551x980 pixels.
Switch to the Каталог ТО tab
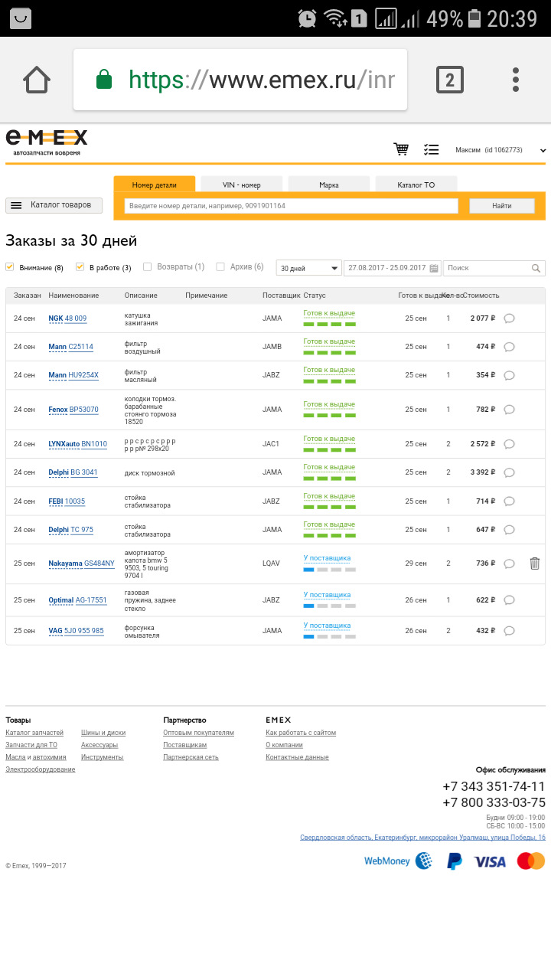tap(416, 185)
